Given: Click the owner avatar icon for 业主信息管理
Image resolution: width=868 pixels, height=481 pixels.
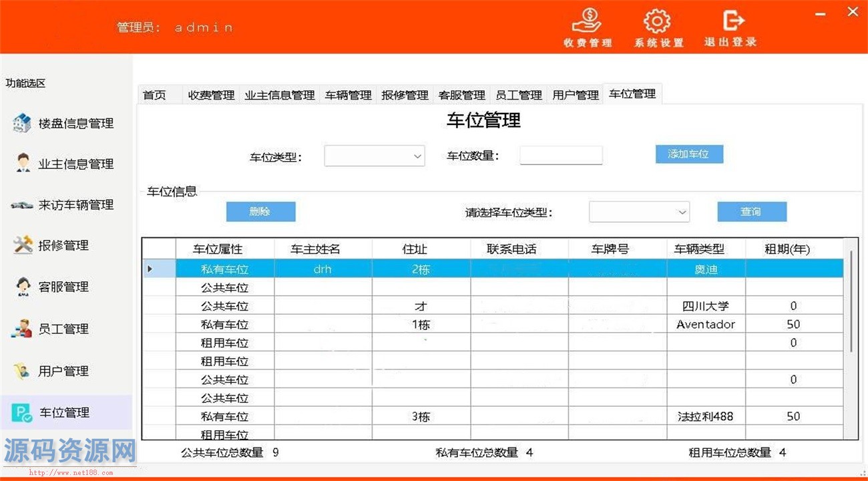Looking at the screenshot, I should [x=23, y=163].
